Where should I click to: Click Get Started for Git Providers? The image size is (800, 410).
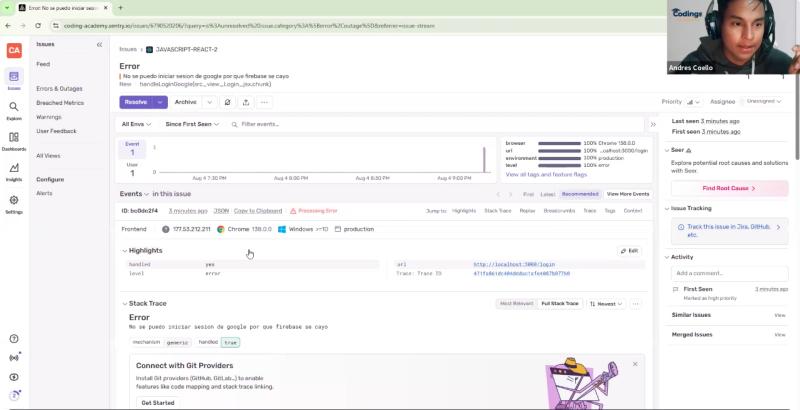(158, 403)
